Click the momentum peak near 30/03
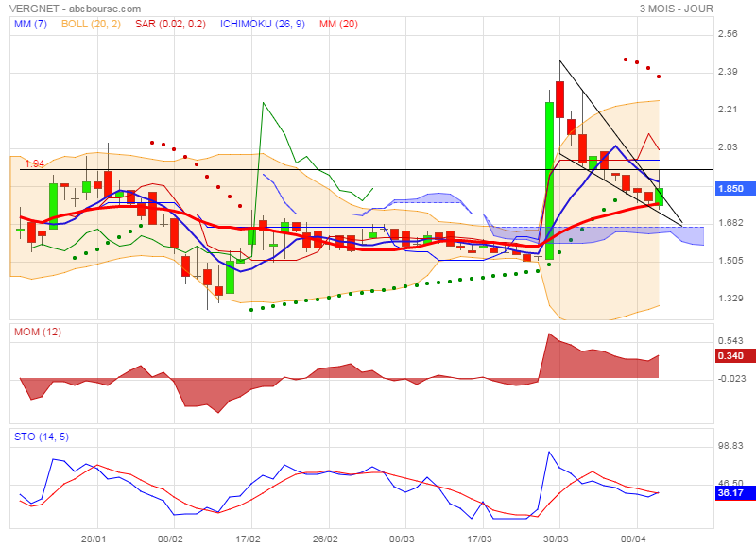 pyautogui.click(x=549, y=334)
